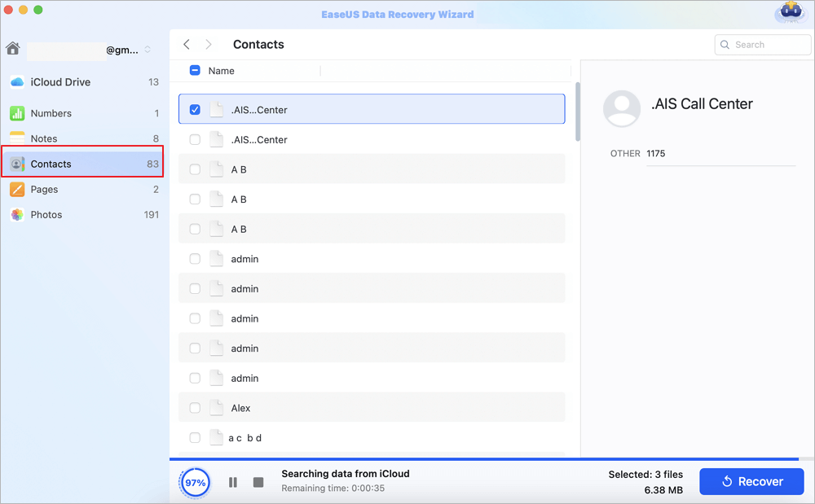The image size is (815, 504).
Task: Click the Pages pencil icon
Action: tap(17, 190)
